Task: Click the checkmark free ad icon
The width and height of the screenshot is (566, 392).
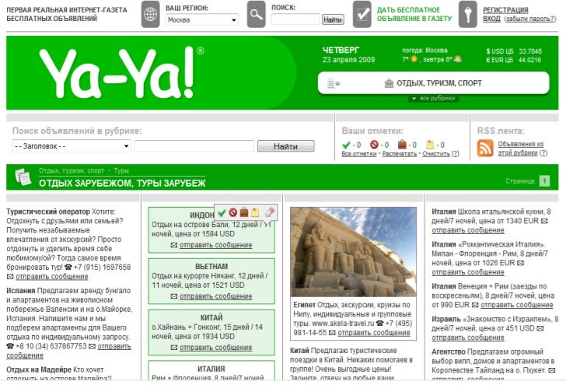Action: pos(362,15)
